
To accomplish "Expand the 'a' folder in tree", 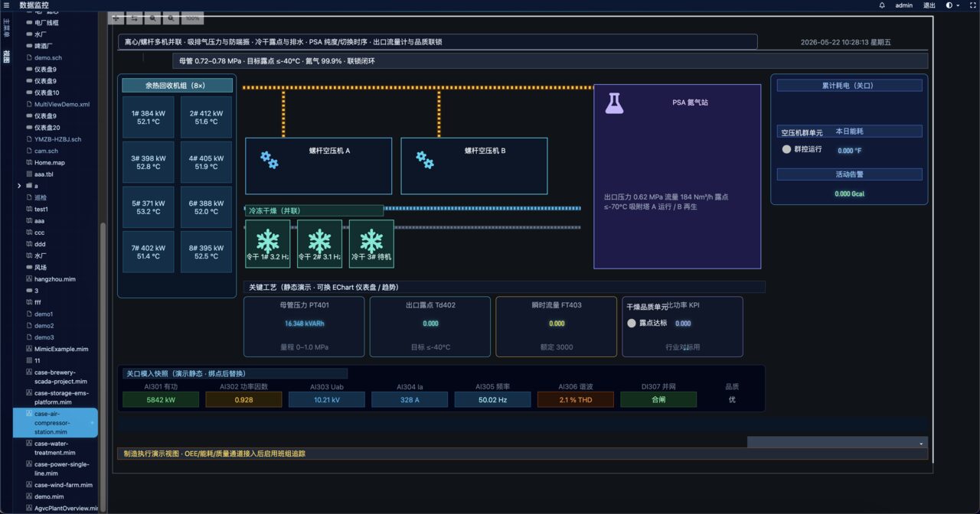I will tap(19, 186).
